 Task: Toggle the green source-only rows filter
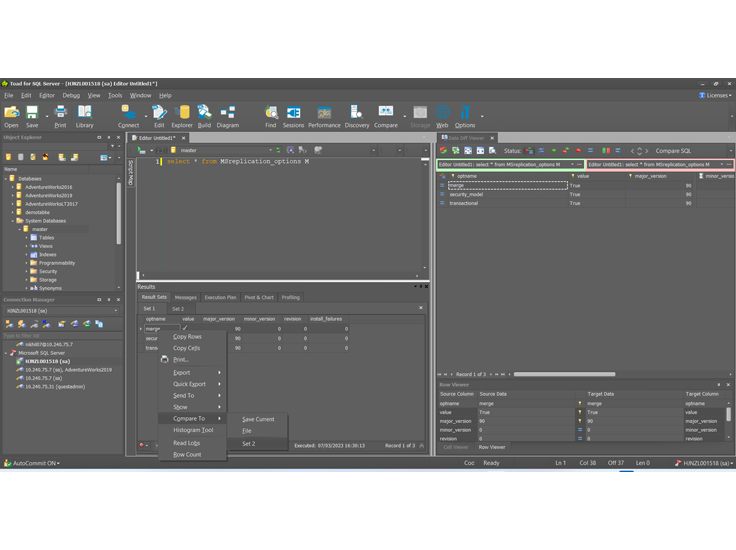(x=554, y=151)
